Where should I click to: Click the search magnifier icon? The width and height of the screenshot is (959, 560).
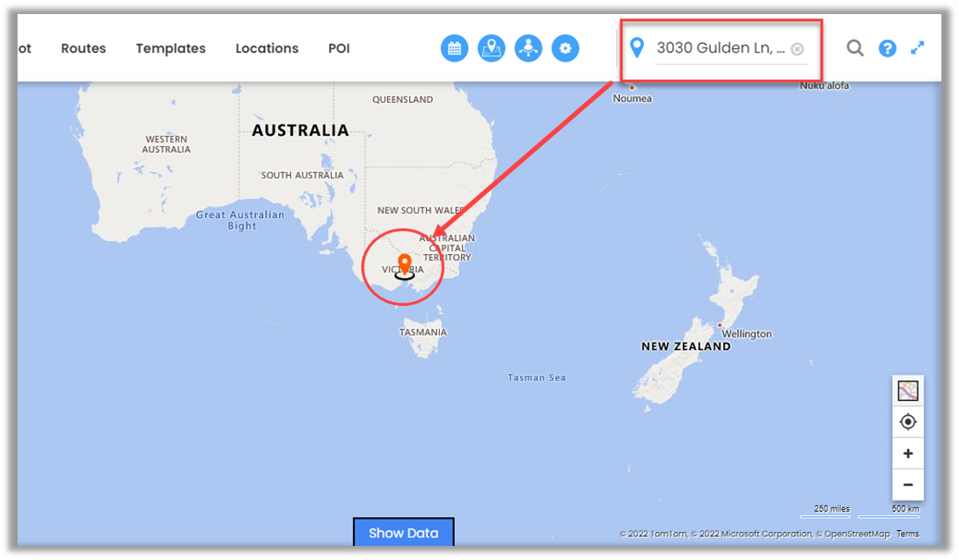[855, 47]
